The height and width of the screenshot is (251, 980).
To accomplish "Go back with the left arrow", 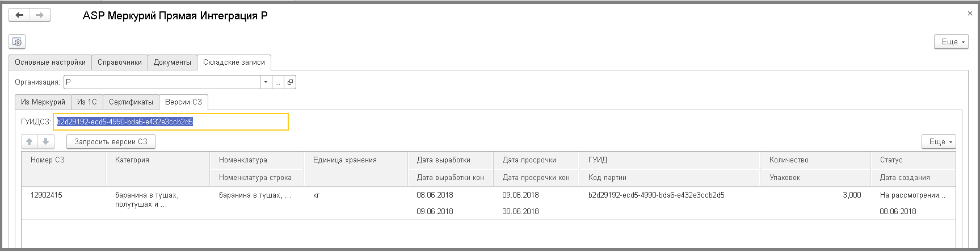I will (x=19, y=15).
